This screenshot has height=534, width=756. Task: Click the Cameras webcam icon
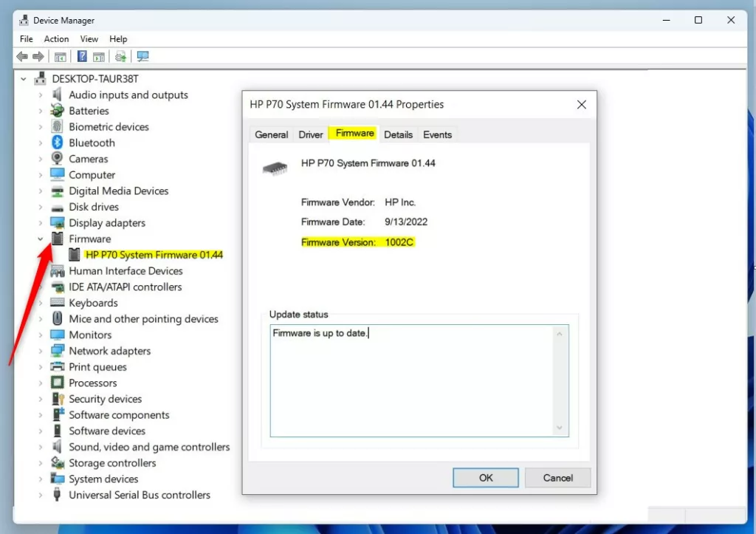pyautogui.click(x=58, y=158)
